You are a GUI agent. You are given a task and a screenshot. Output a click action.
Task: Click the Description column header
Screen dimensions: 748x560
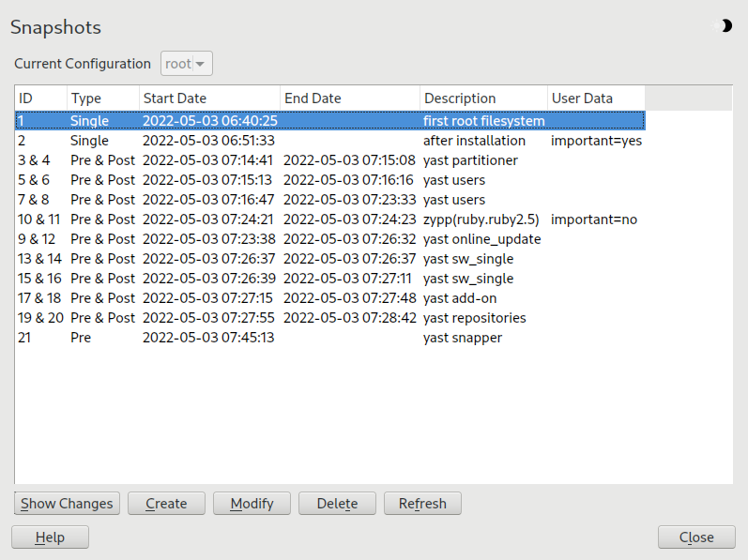(x=482, y=98)
